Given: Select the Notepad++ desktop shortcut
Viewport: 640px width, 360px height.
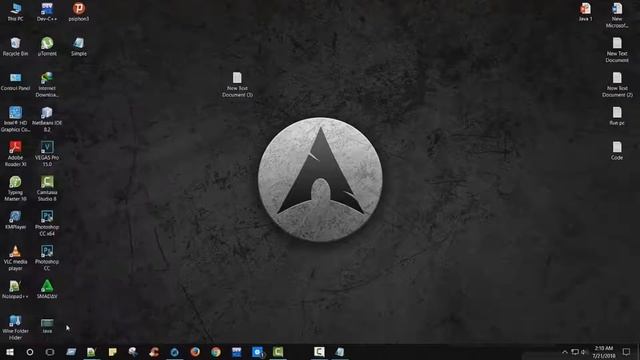Looking at the screenshot, I should (16, 289).
